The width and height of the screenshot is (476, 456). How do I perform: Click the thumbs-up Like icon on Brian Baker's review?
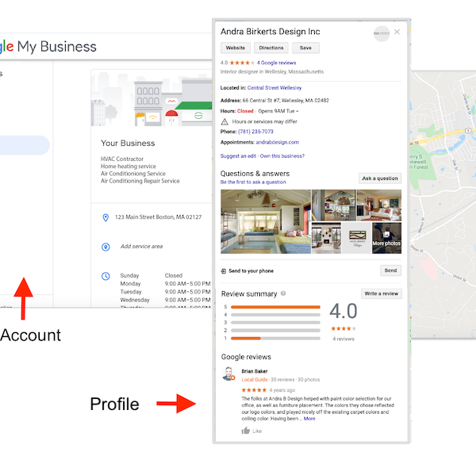tap(246, 431)
